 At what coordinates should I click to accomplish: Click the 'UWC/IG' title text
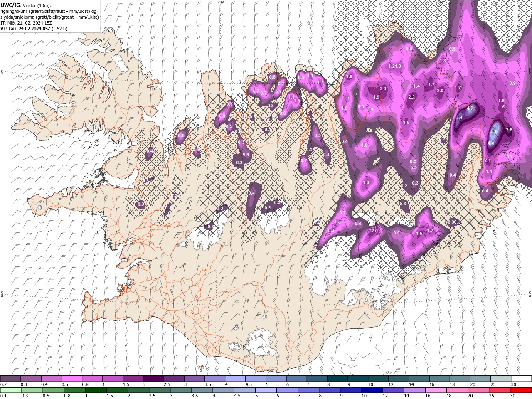pyautogui.click(x=10, y=5)
